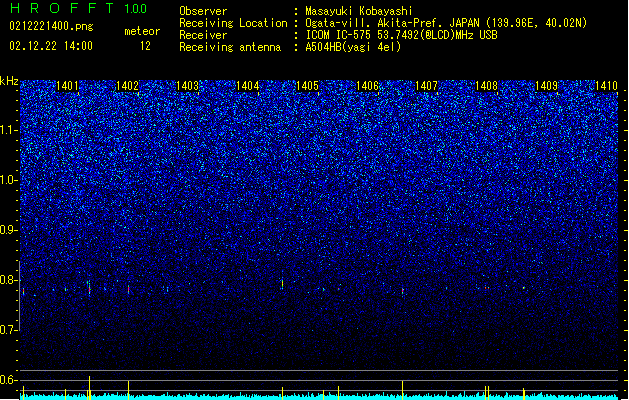The height and width of the screenshot is (400, 629).
Task: Click the 0.9 kHz axis label
Action: point(9,230)
